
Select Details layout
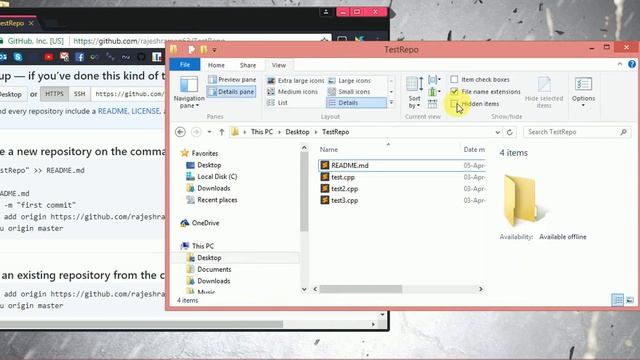pos(356,103)
